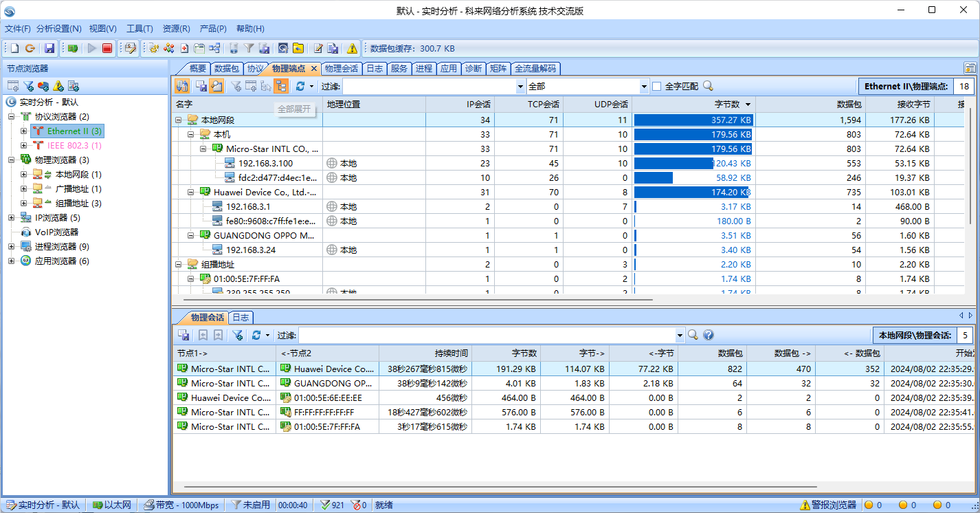Click the new project icon in main toolbar

14,48
